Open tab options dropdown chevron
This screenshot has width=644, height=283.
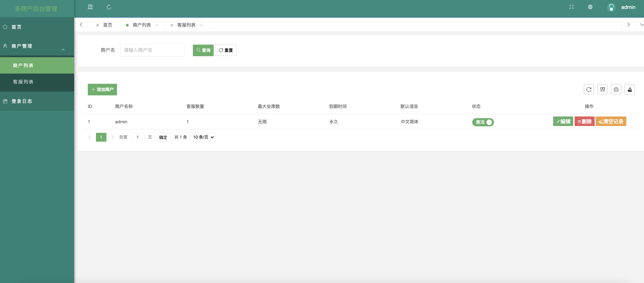[642, 25]
